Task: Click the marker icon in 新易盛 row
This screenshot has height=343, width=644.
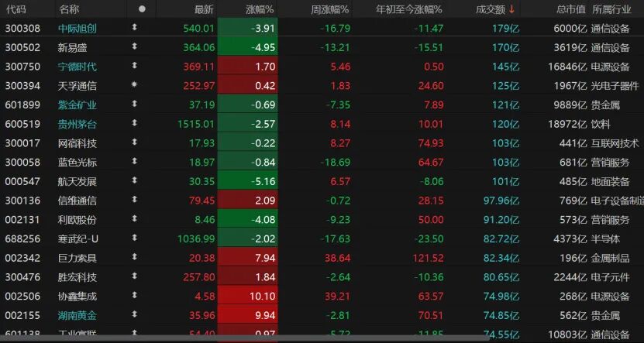Action: (x=134, y=46)
